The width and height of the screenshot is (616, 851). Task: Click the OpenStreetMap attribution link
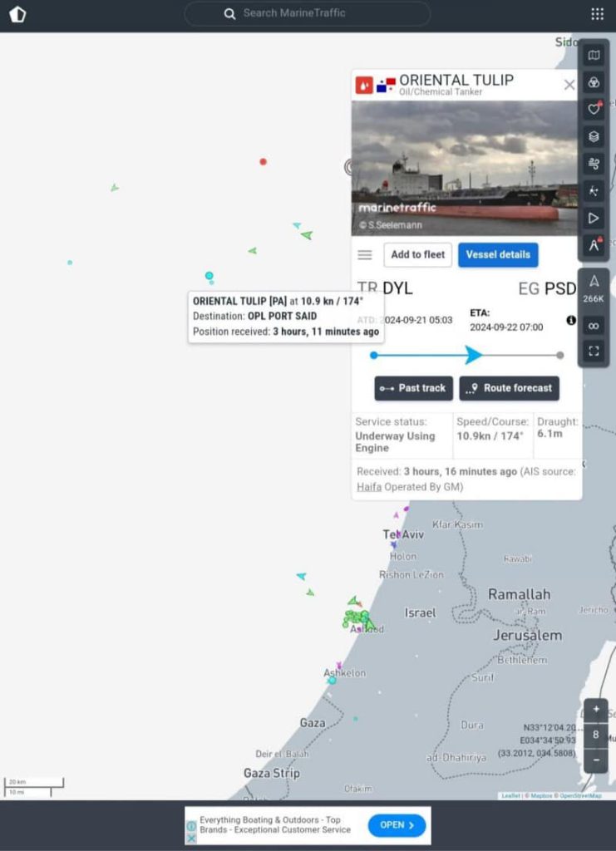pyautogui.click(x=580, y=795)
